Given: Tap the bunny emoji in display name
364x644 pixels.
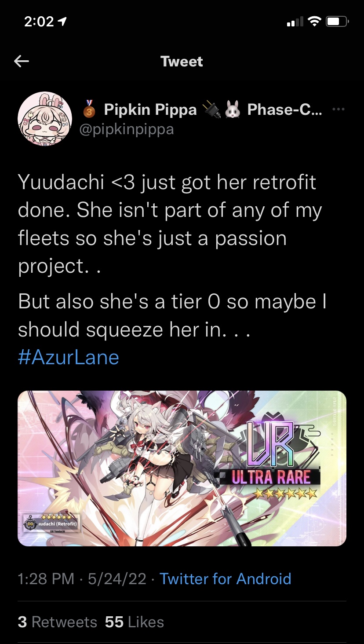Looking at the screenshot, I should coord(232,110).
